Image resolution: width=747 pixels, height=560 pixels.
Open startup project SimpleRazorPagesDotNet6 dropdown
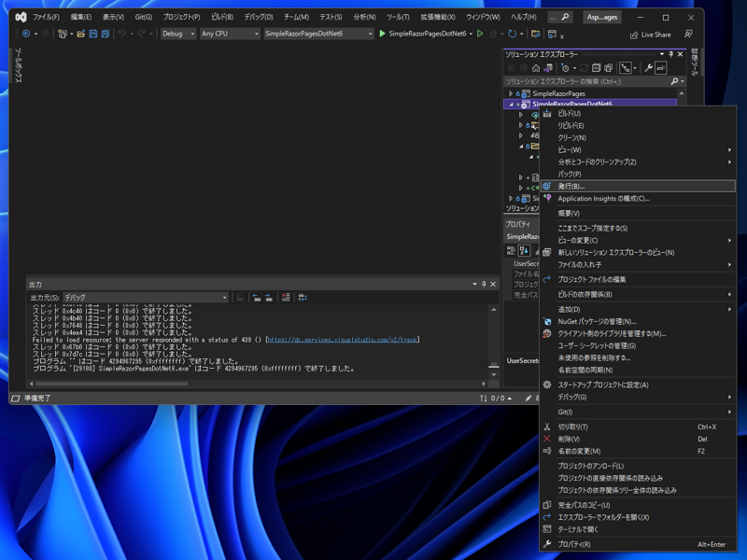(x=318, y=34)
